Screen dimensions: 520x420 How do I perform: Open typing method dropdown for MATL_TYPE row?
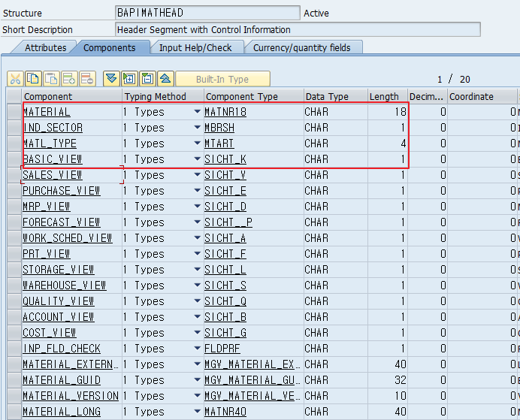click(x=198, y=144)
